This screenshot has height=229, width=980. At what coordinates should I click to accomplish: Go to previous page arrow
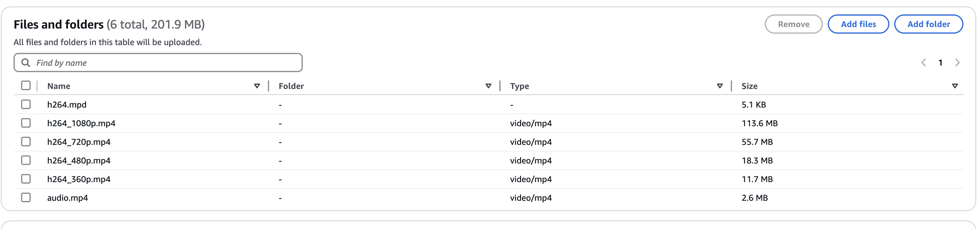coord(923,63)
